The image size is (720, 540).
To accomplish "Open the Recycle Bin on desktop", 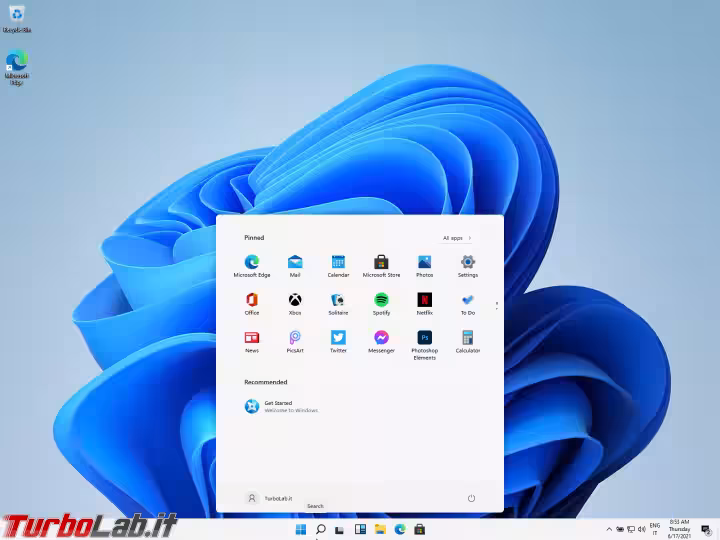I will (17, 16).
